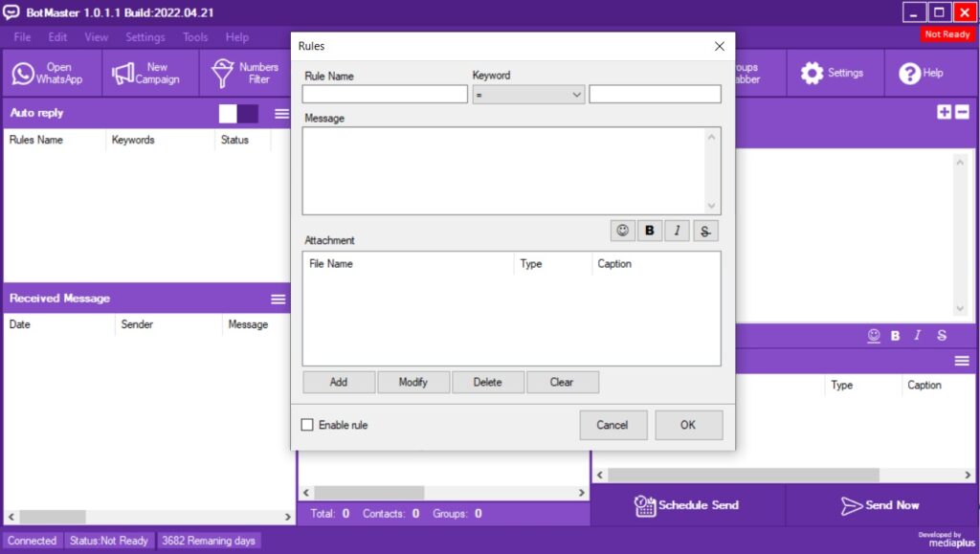This screenshot has width=980, height=554.
Task: Apply bold formatting in Rules dialog
Action: coord(650,231)
